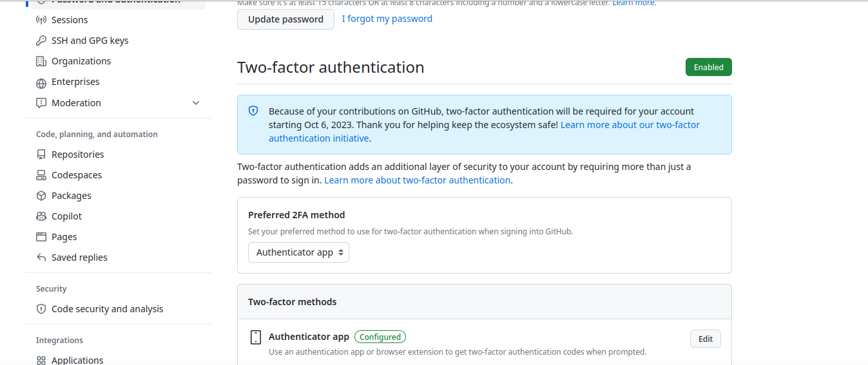Expand the Moderation section chevron
The height and width of the screenshot is (365, 868).
[x=196, y=103]
